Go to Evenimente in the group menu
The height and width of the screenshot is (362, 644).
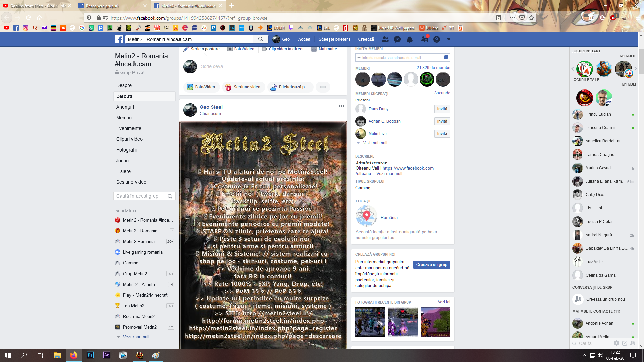coord(145,128)
